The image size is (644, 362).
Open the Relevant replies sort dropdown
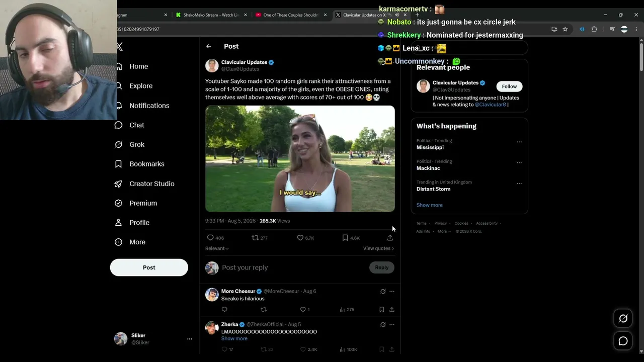pos(217,248)
